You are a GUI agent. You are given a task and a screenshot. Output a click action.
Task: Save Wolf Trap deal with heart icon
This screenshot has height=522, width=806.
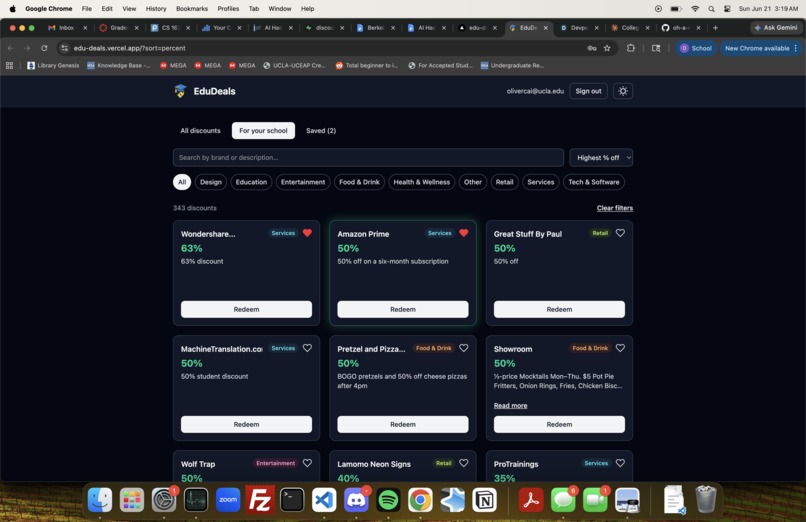tap(307, 463)
